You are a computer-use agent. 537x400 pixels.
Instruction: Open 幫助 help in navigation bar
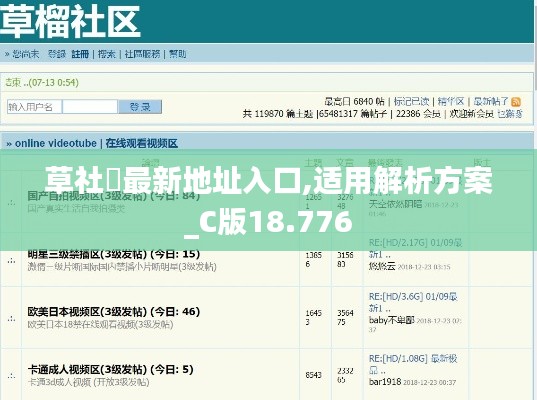[x=178, y=54]
